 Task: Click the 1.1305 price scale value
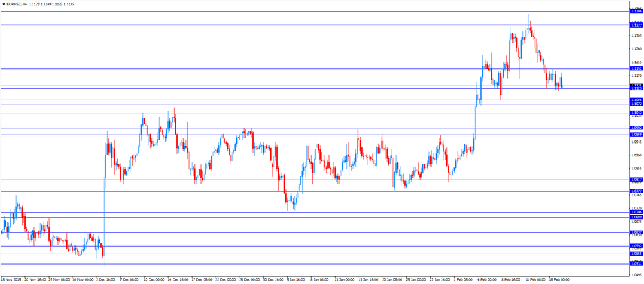click(637, 36)
